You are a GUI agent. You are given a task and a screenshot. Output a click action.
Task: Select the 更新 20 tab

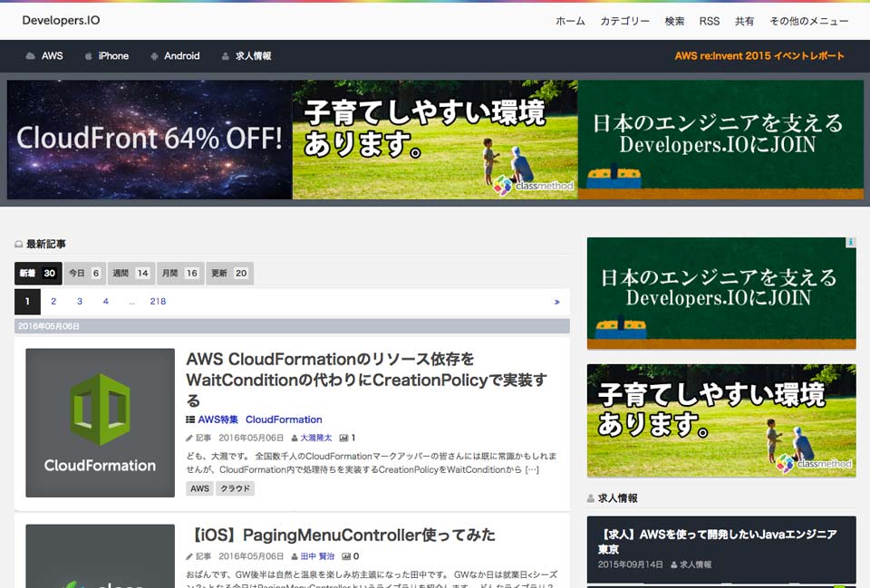point(229,273)
